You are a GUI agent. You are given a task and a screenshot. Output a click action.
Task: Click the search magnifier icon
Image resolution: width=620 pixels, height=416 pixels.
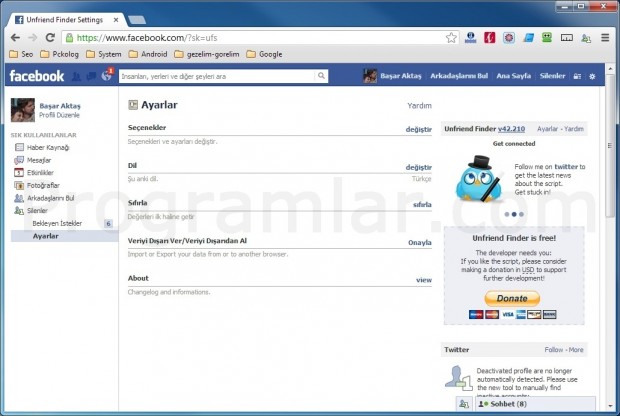[321, 76]
